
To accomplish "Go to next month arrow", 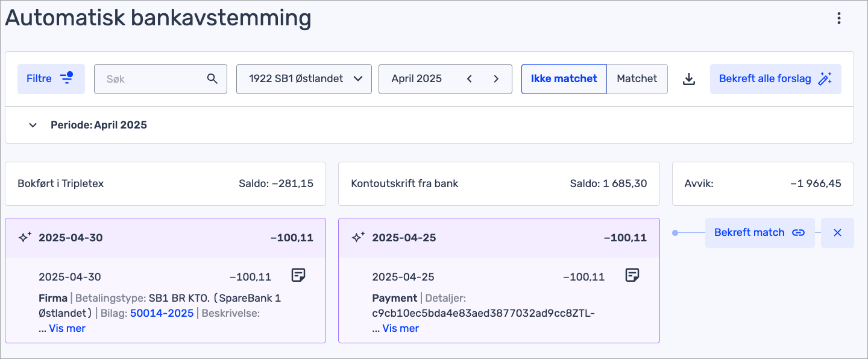I will (x=496, y=79).
